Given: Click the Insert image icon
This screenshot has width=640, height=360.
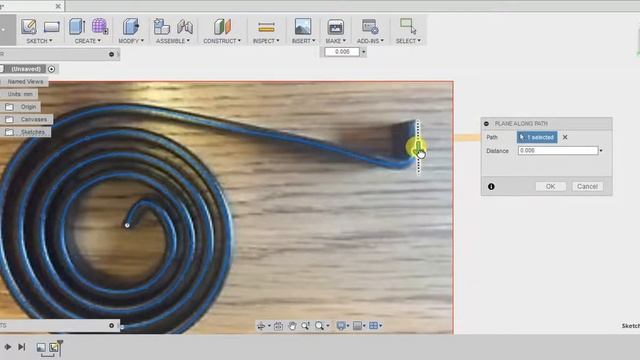Looking at the screenshot, I should pos(303,27).
